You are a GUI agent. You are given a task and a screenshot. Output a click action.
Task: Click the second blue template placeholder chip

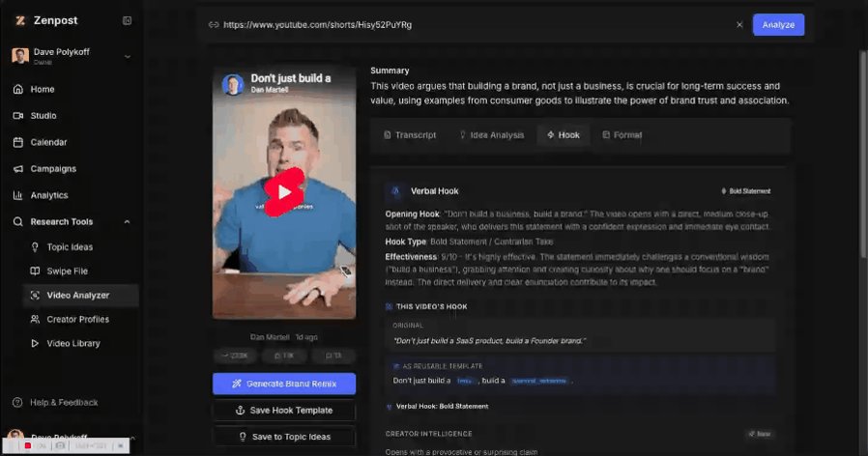pyautogui.click(x=539, y=381)
